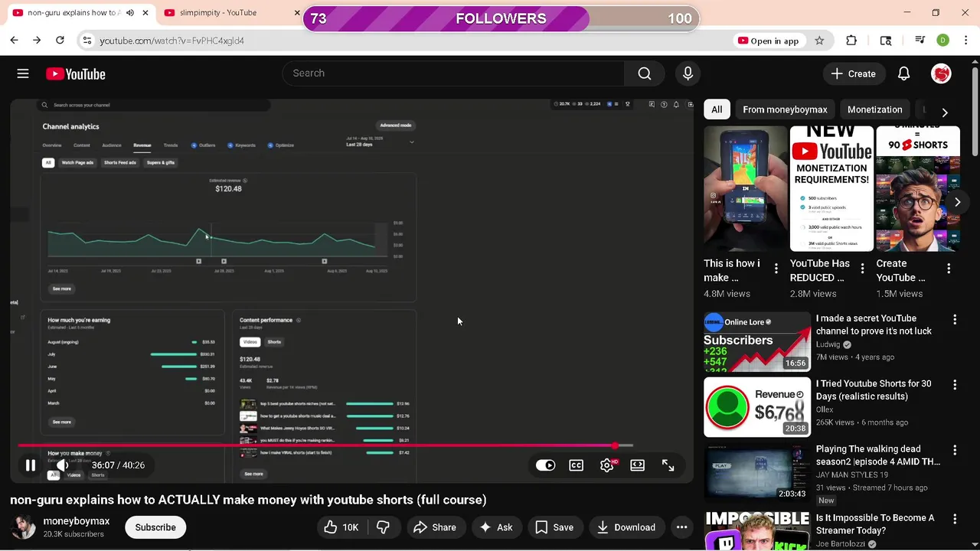
Task: Open the notifications bell
Action: pyautogui.click(x=903, y=73)
